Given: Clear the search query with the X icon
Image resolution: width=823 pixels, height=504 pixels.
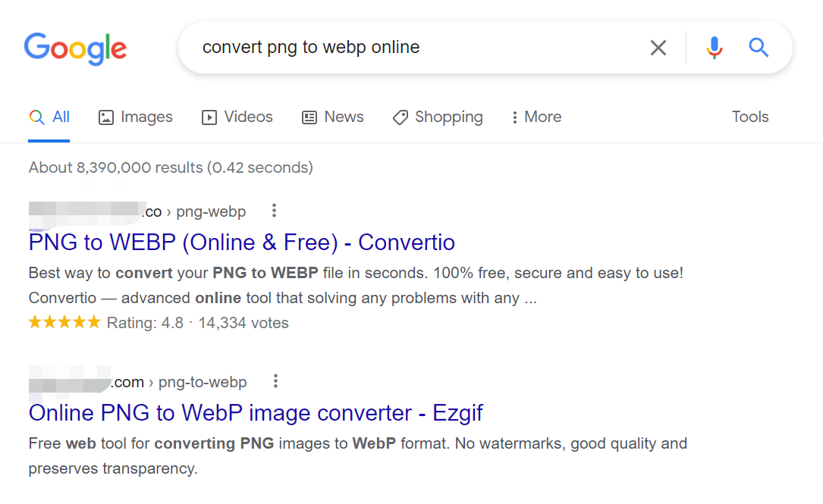Looking at the screenshot, I should 658,47.
